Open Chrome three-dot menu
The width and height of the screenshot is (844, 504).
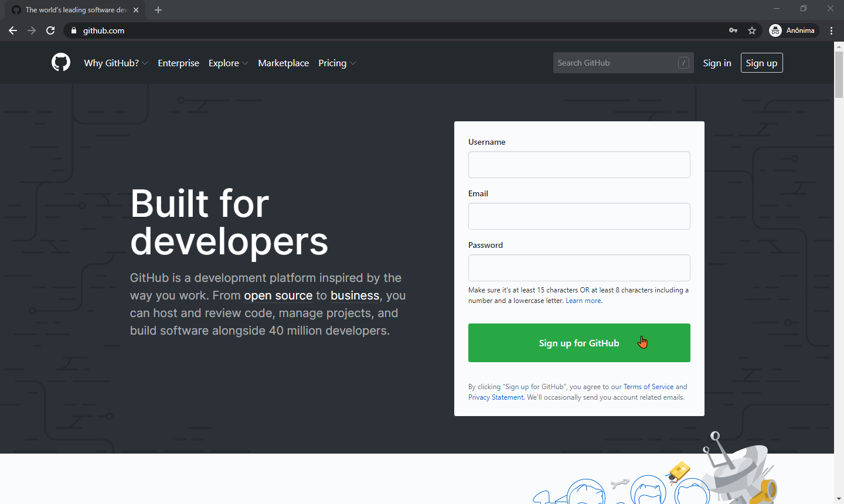point(832,30)
